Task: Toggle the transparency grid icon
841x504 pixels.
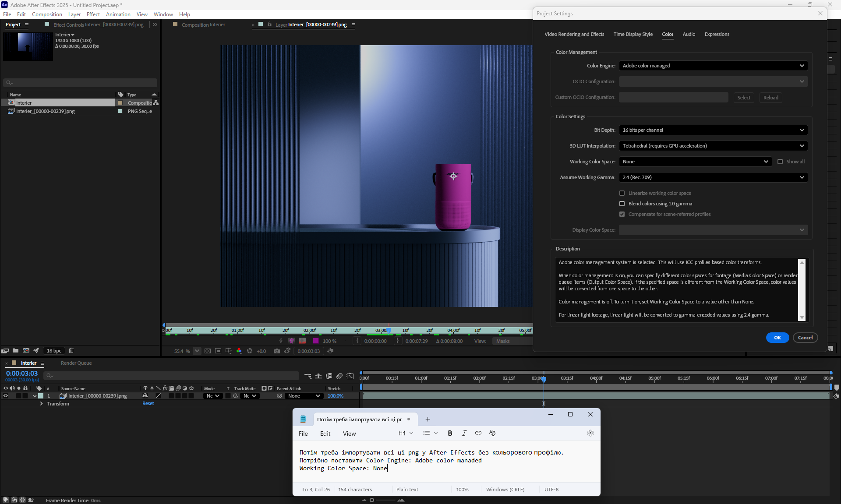Action: (208, 351)
